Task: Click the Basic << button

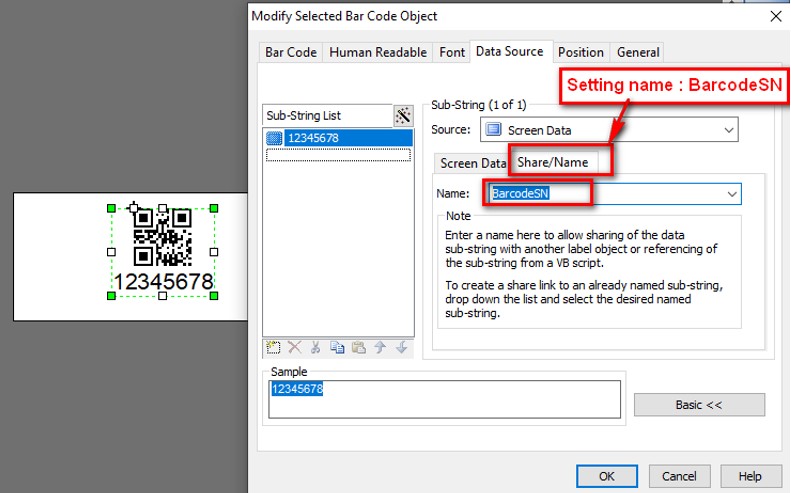Action: (x=699, y=405)
